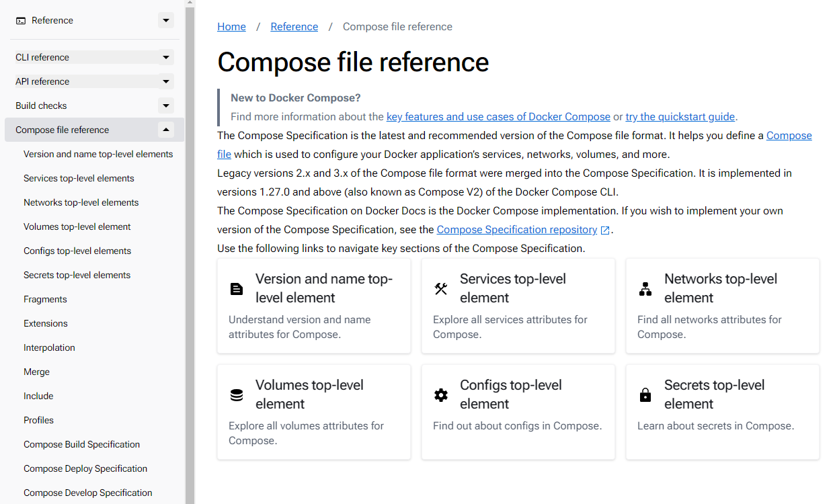
Task: Open Networks top-level elements sidebar item
Action: click(81, 202)
